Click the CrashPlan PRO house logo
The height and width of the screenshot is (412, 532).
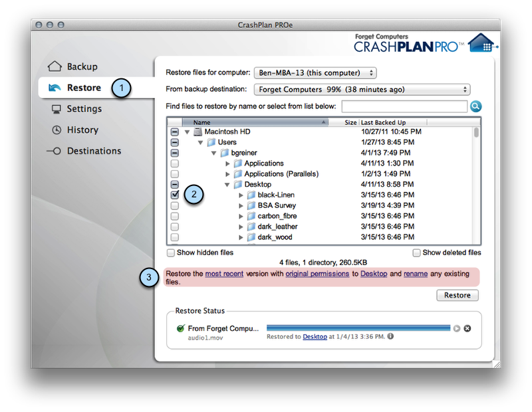[483, 43]
